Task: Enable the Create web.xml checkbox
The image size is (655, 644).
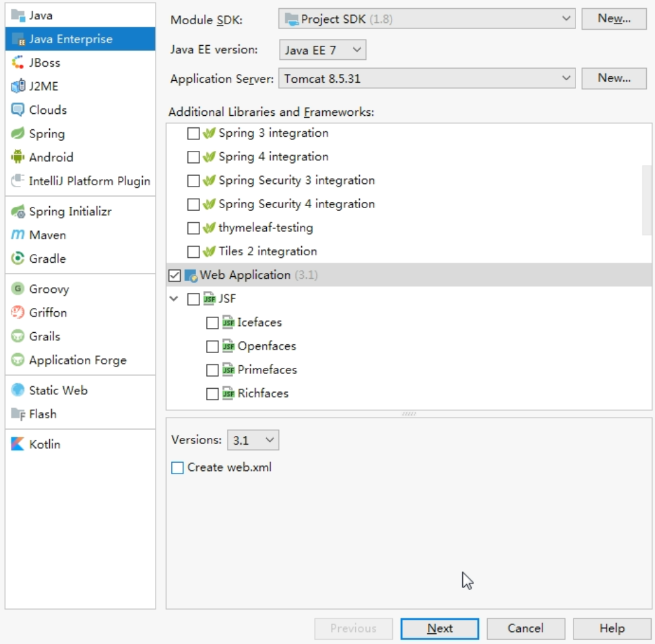Action: tap(177, 468)
